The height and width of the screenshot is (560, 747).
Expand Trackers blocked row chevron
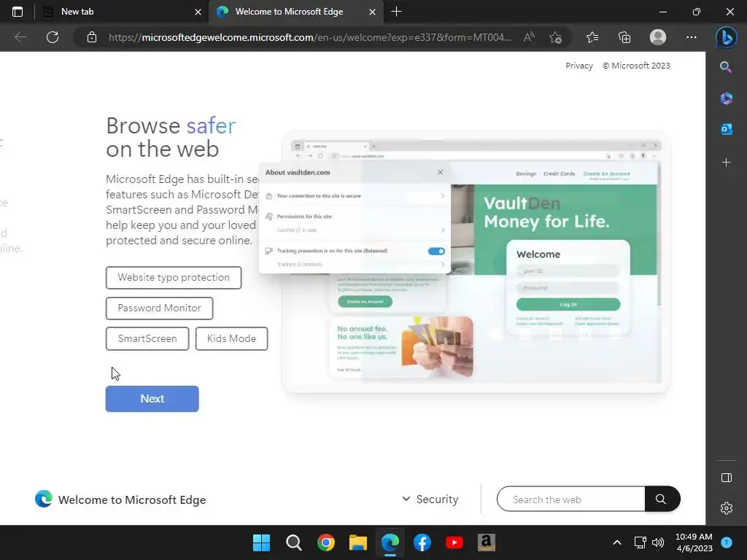pos(443,264)
